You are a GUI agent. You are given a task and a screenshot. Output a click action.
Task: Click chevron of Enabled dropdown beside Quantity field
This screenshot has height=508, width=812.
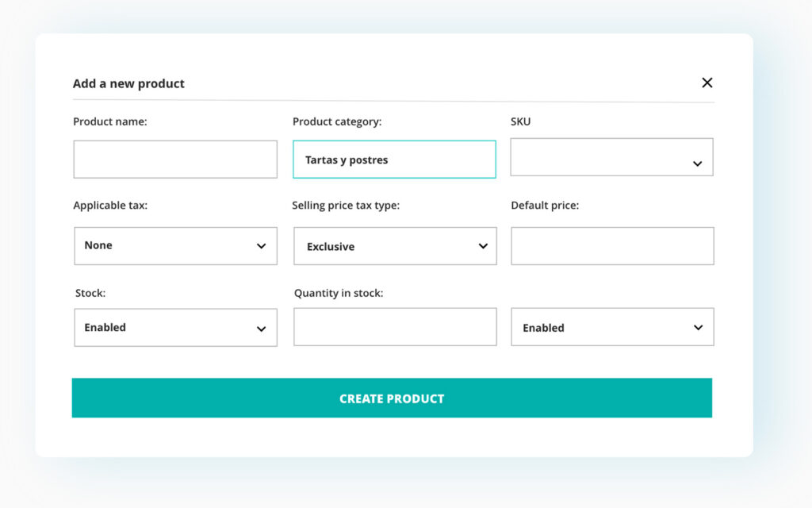698,328
